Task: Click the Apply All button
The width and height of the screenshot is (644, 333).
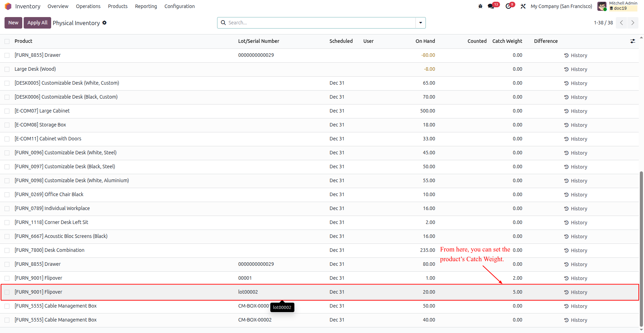Action: click(37, 23)
